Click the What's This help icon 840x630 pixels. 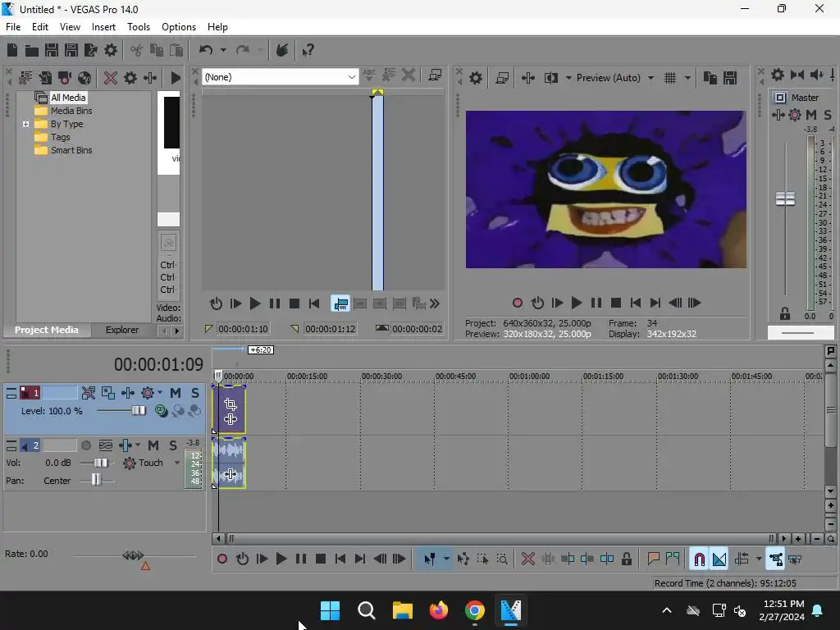(x=308, y=50)
